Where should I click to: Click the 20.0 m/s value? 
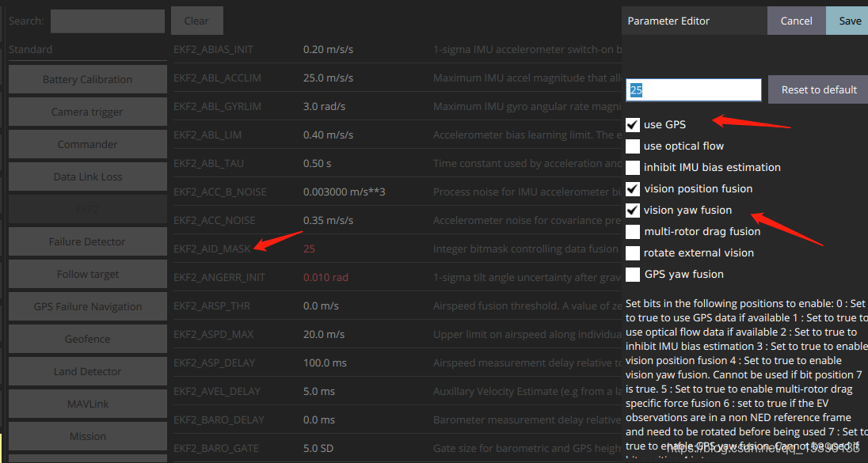click(x=324, y=334)
